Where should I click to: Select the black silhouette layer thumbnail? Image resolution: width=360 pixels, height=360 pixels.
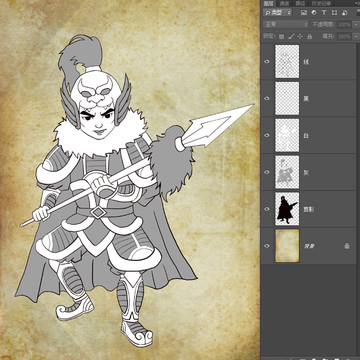pyautogui.click(x=287, y=209)
